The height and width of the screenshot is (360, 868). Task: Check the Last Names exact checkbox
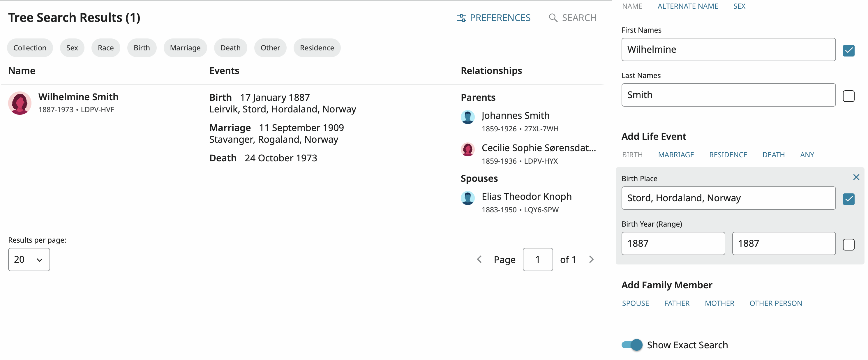coord(848,96)
